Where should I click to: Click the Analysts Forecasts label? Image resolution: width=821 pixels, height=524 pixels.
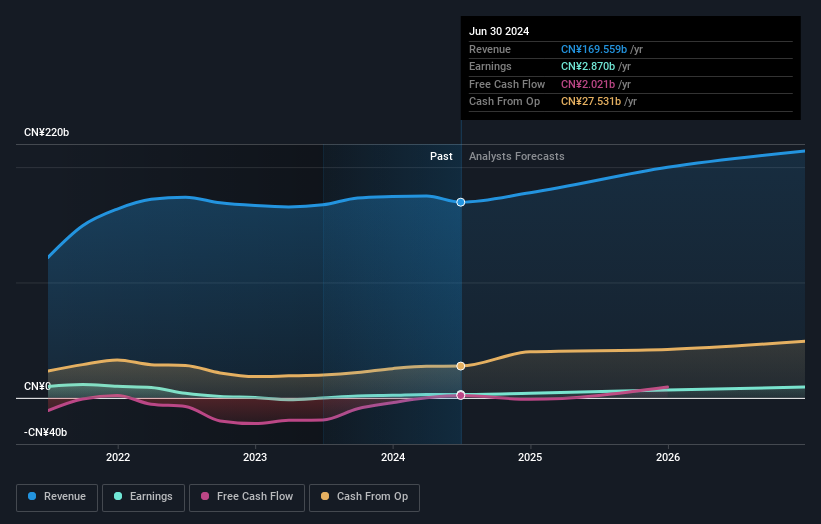pyautogui.click(x=517, y=156)
